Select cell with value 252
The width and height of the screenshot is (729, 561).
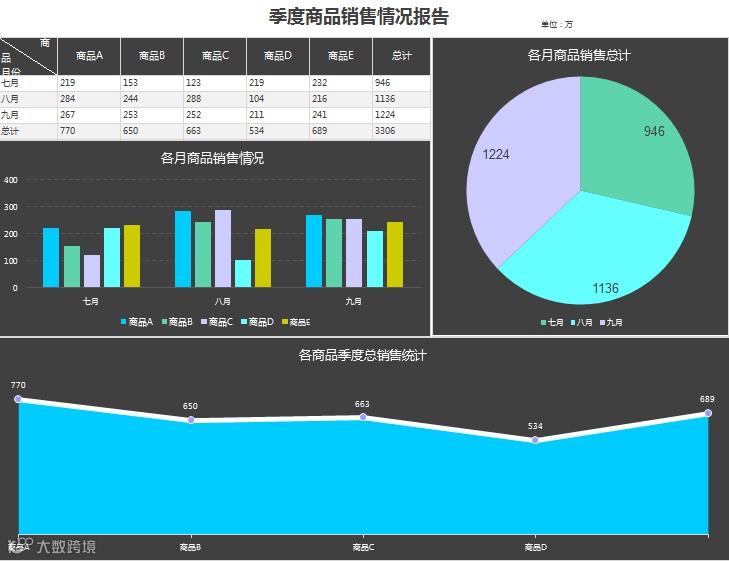point(215,115)
